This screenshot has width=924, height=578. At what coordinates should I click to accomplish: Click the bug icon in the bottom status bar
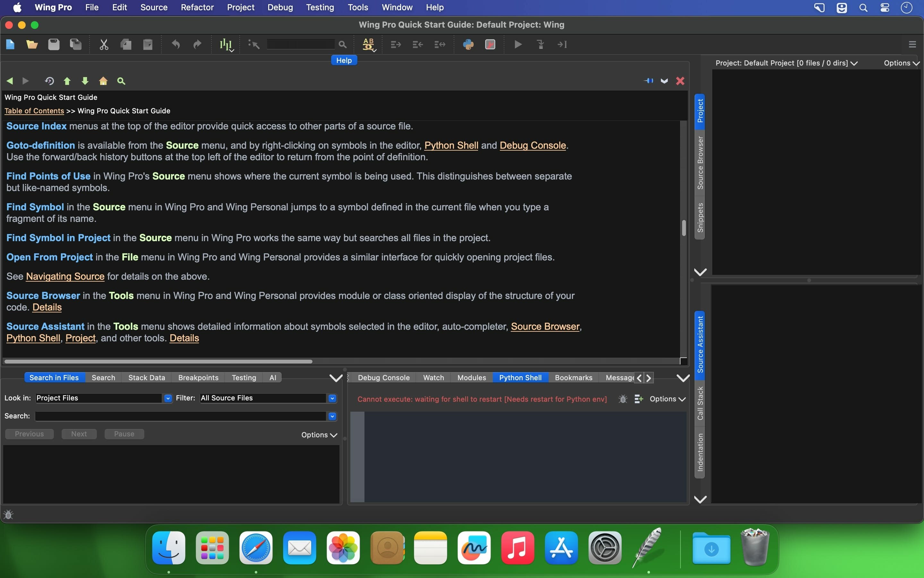click(x=8, y=514)
